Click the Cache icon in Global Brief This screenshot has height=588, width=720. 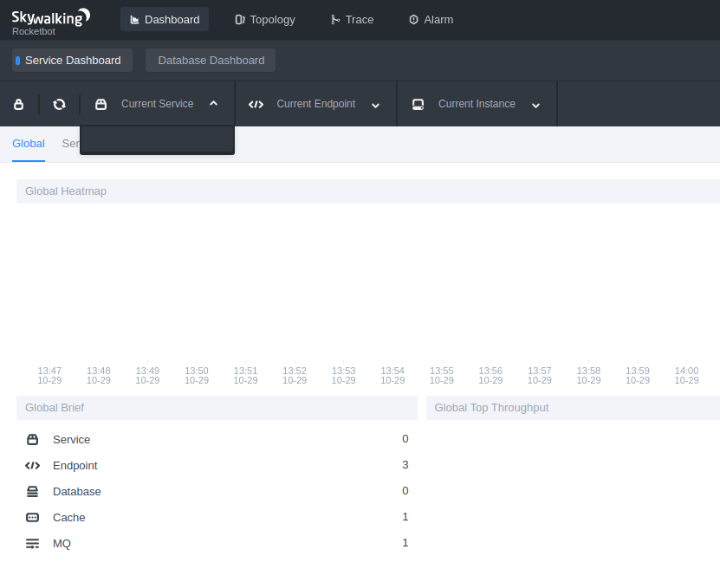coord(32,517)
